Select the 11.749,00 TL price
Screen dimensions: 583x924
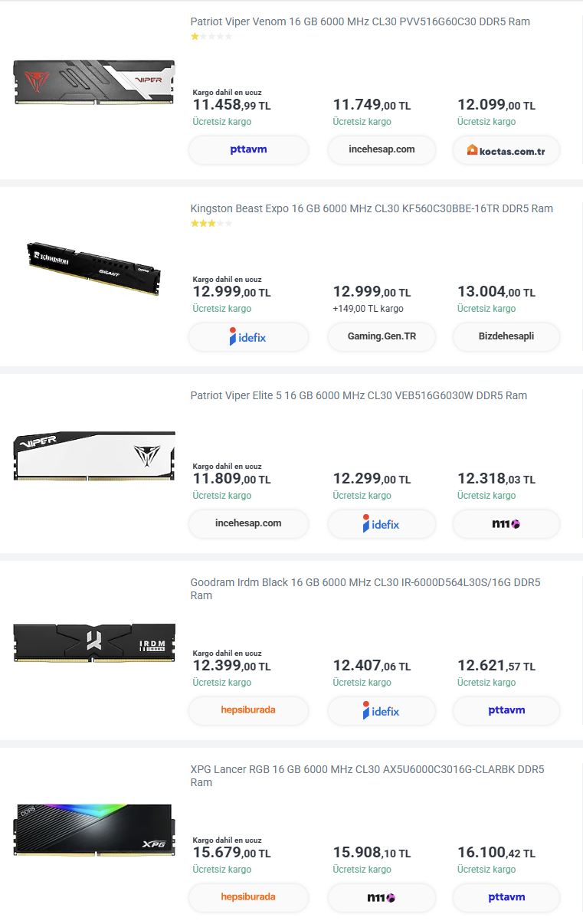tap(372, 105)
